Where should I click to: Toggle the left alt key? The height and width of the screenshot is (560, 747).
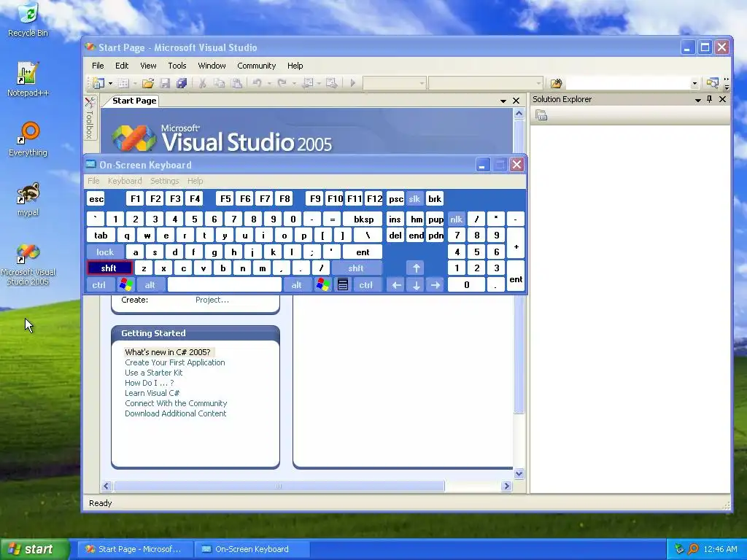(x=150, y=285)
